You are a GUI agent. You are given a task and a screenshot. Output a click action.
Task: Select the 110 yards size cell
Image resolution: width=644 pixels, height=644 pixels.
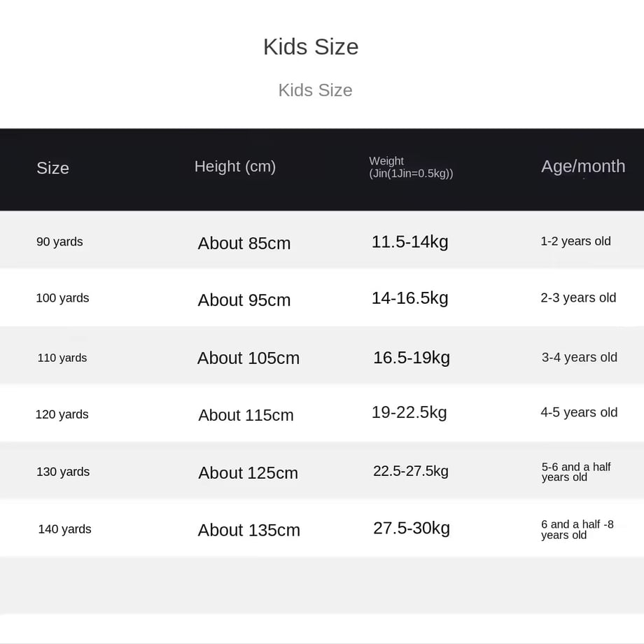point(62,358)
